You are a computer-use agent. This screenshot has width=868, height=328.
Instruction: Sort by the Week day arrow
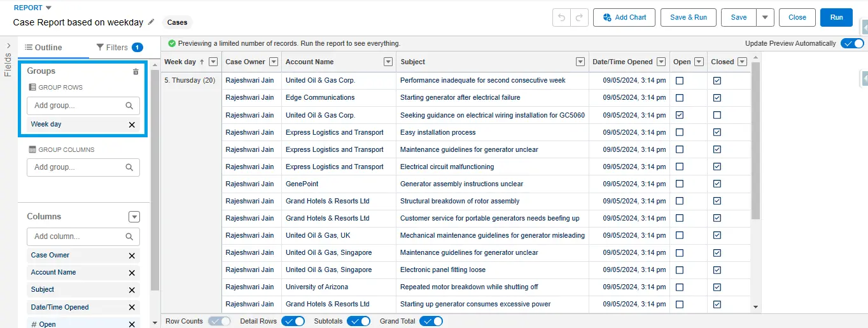click(202, 62)
